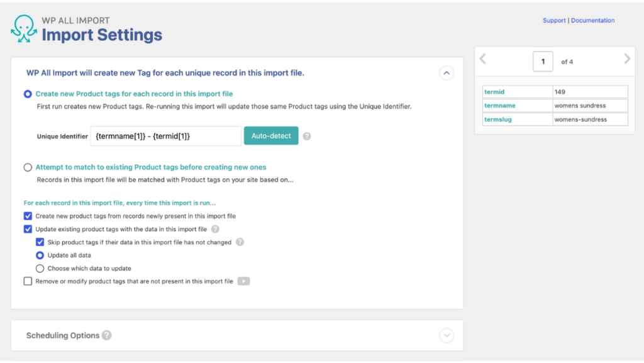Open Scheduling Options help icon
The height and width of the screenshot is (363, 644).
107,335
